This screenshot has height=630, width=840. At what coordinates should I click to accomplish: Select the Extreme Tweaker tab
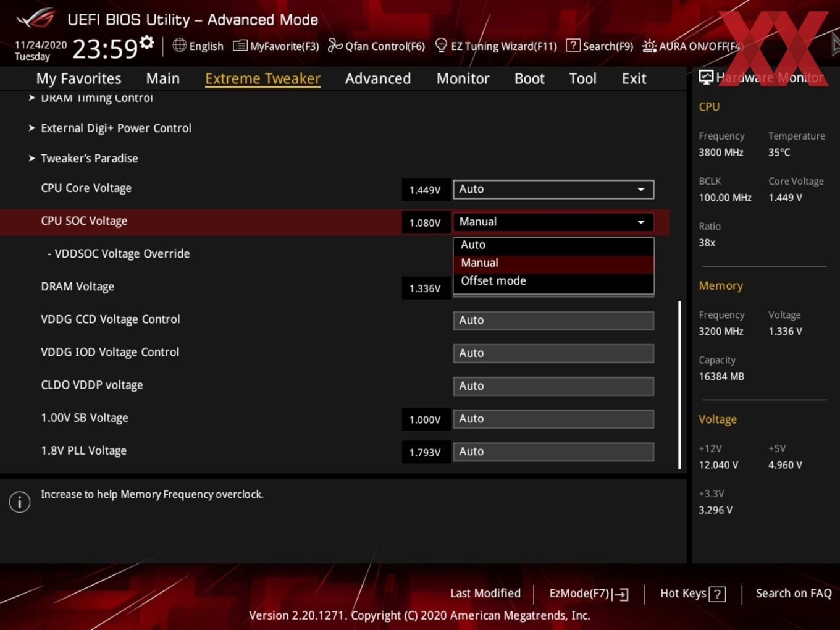262,78
